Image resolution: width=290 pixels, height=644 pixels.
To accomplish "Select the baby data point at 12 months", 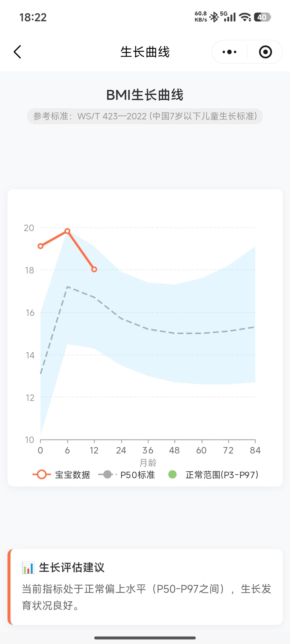I will (x=94, y=269).
